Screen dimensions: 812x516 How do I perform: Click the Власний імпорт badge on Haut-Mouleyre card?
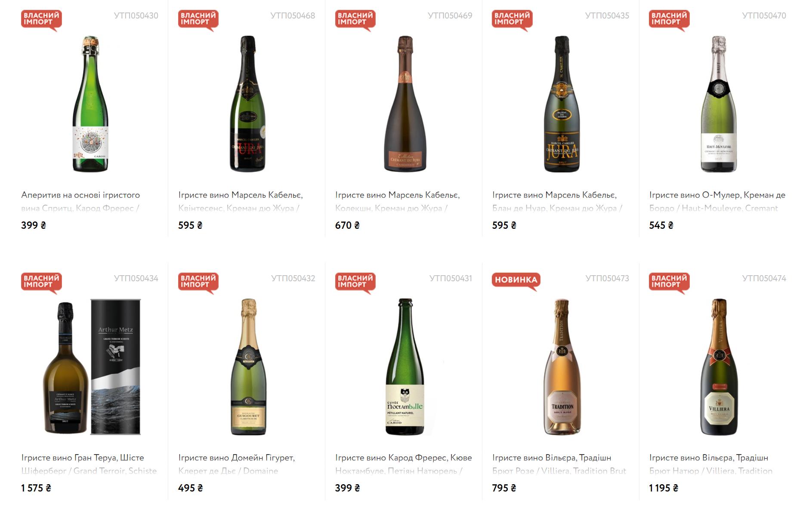(x=669, y=19)
